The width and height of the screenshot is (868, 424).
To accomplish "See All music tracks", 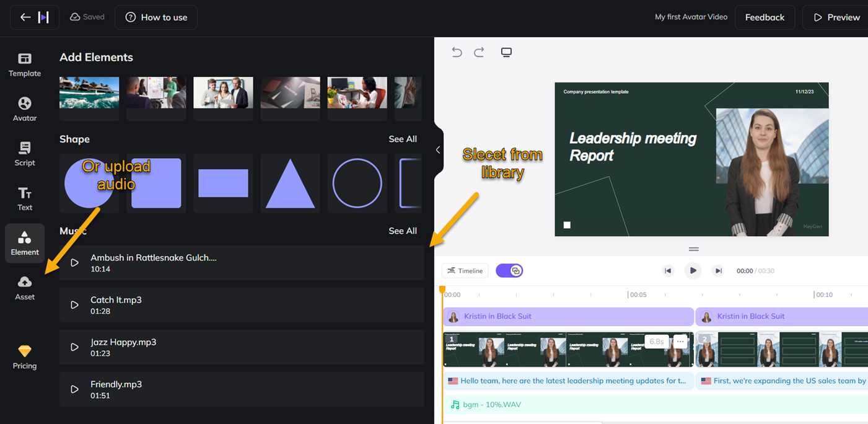I will click(x=403, y=230).
